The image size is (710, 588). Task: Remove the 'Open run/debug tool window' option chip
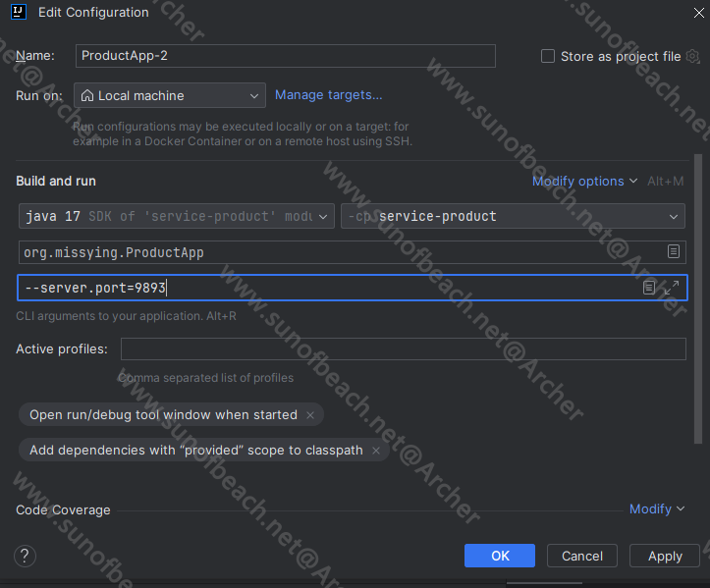point(310,415)
